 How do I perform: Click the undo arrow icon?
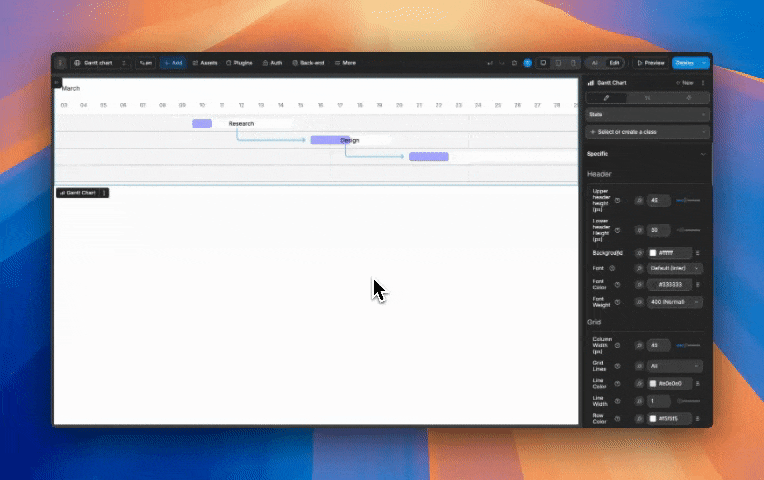tap(490, 63)
